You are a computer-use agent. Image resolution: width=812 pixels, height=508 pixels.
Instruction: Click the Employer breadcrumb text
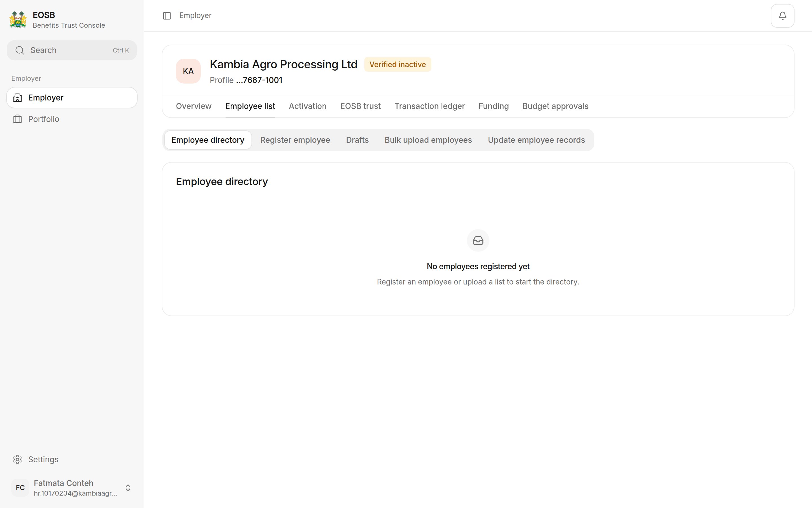tap(195, 16)
